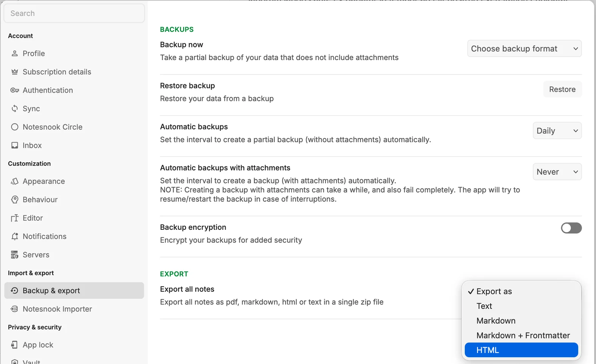The width and height of the screenshot is (596, 364).
Task: Click the EXPORT section heading
Action: click(x=174, y=274)
